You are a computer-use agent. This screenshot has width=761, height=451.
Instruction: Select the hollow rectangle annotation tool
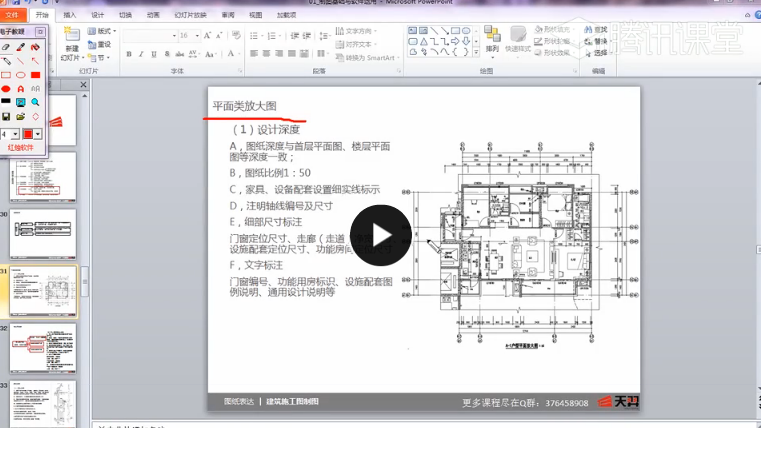tap(6, 75)
